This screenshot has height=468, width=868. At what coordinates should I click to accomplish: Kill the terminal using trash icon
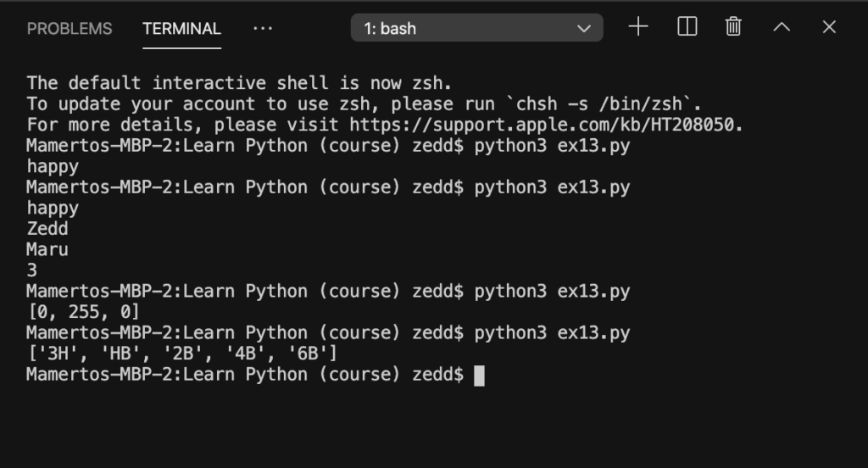click(733, 26)
